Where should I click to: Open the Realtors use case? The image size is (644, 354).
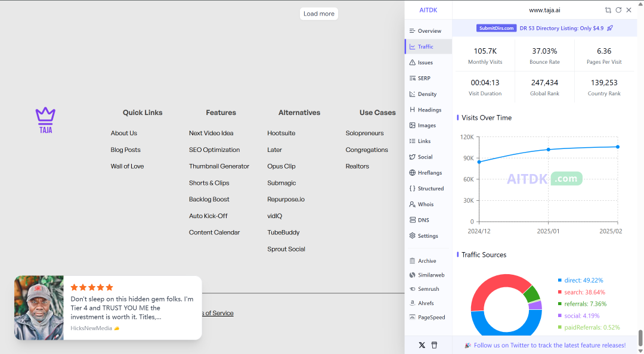[357, 166]
